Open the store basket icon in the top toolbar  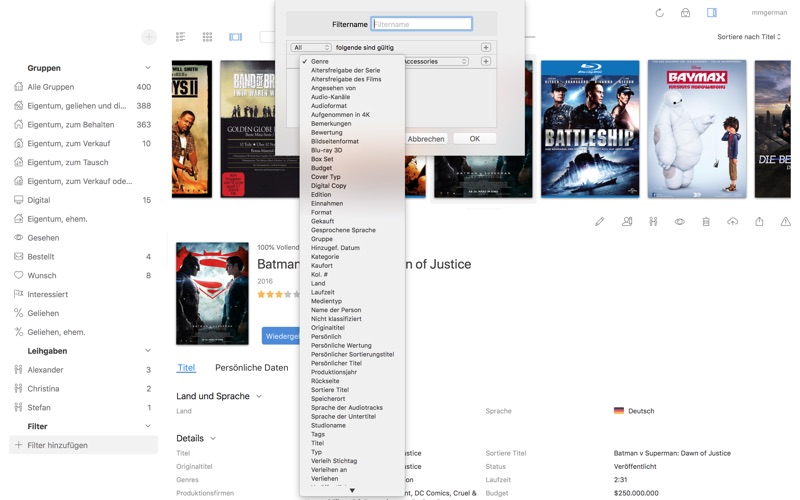(685, 13)
